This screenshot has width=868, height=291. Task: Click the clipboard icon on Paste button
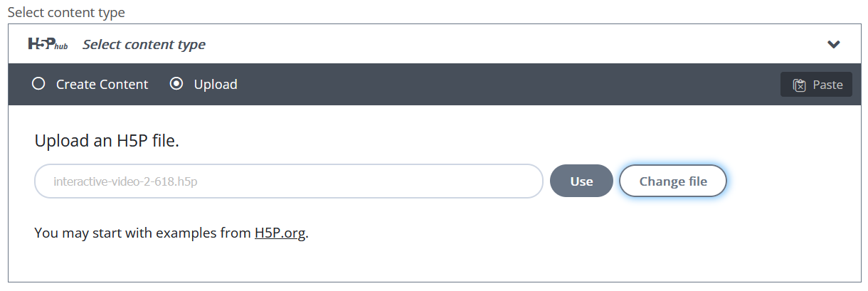click(800, 85)
